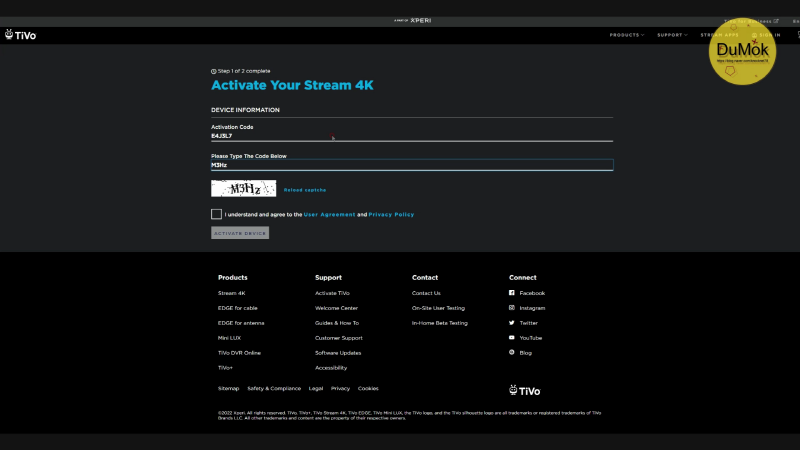Viewport: 800px width, 450px height.
Task: Open the Guides & How To link
Action: [x=337, y=323]
